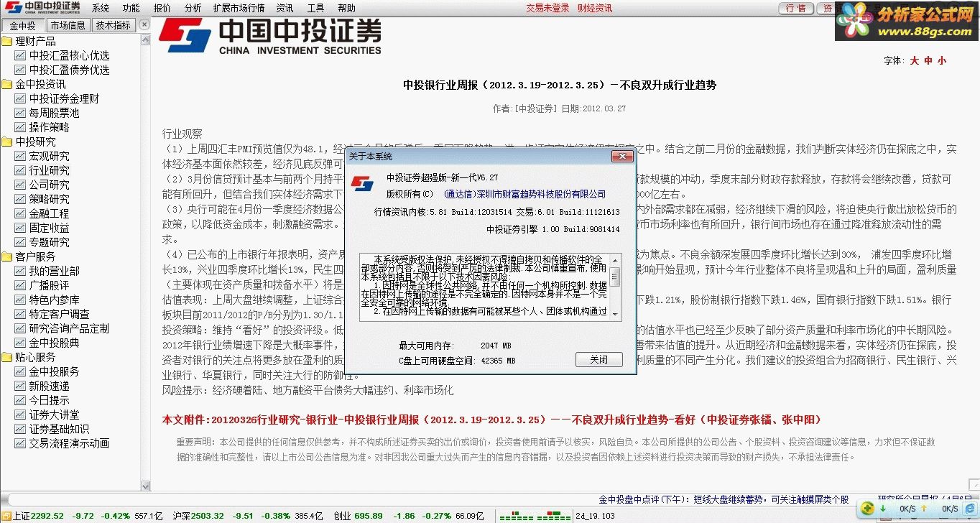Click the 交易未登录 link
Viewport: 980px width, 523px height.
point(547,8)
